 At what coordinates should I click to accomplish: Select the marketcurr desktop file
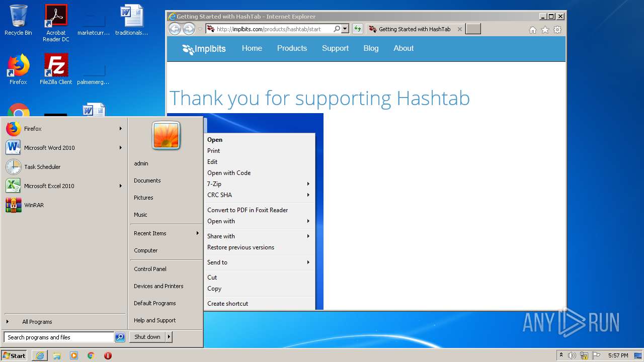pos(94,23)
